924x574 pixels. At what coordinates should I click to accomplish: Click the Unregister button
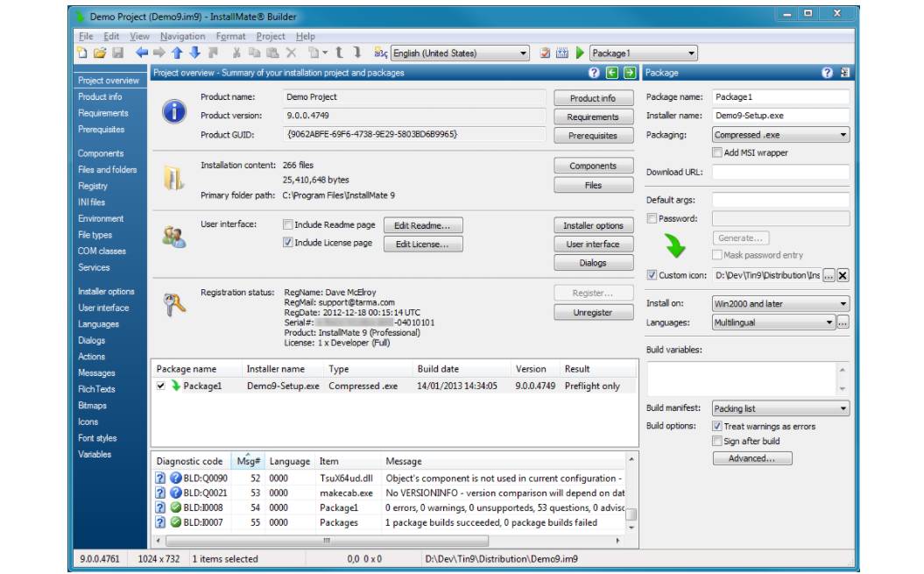[594, 313]
